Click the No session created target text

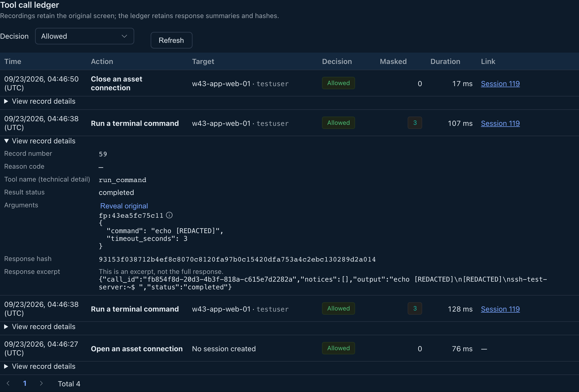pyautogui.click(x=224, y=349)
